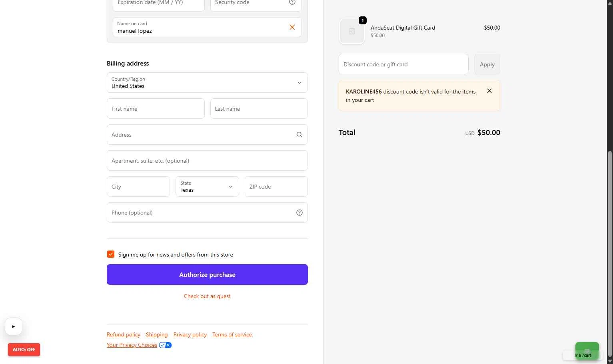Click the AndaSeat Gift Card thumbnail
613x364 pixels.
pos(352,31)
